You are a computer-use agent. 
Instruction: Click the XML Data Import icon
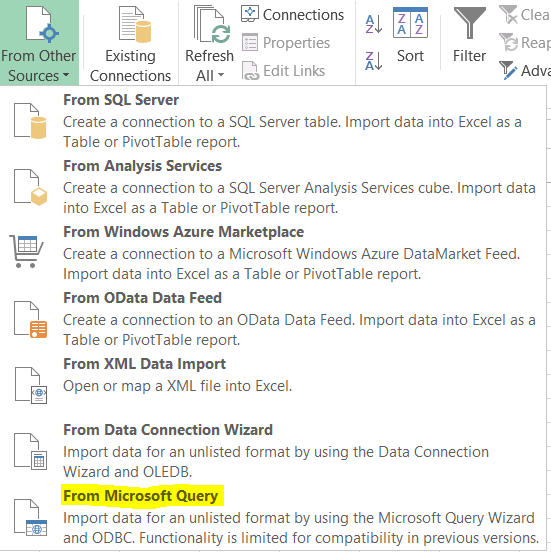[31, 385]
